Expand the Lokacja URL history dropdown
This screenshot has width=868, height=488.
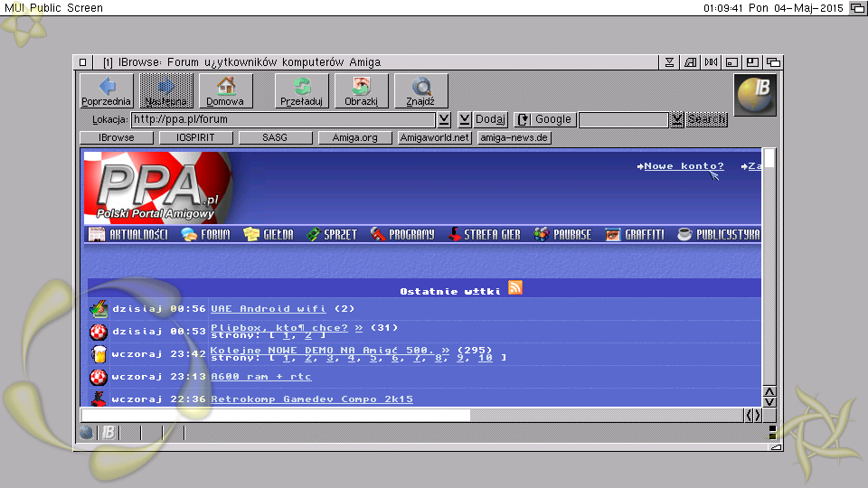(x=444, y=119)
